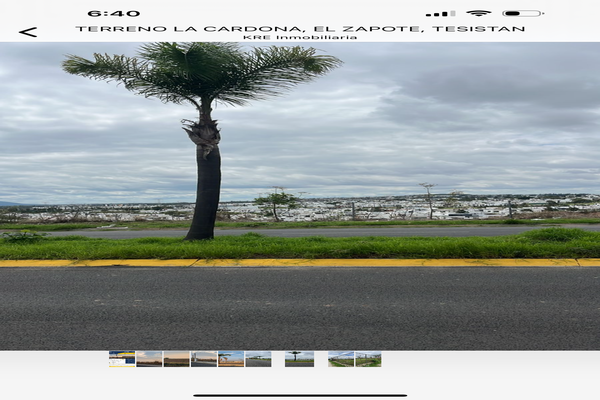Open the eighth thumbnail showing a fence
The height and width of the screenshot is (400, 600).
click(x=341, y=359)
